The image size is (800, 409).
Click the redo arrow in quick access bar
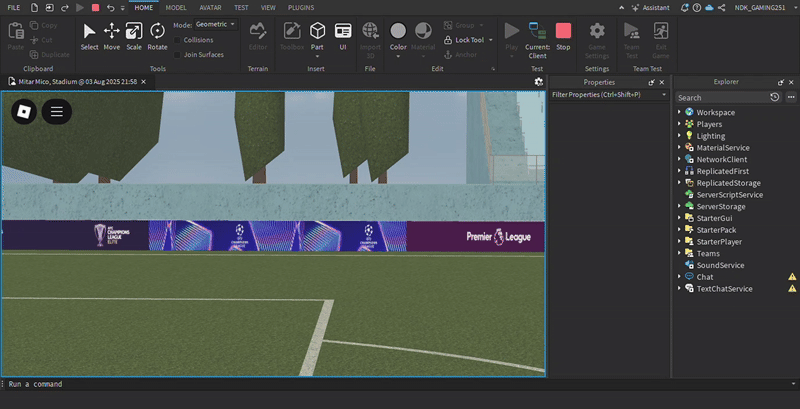click(64, 8)
